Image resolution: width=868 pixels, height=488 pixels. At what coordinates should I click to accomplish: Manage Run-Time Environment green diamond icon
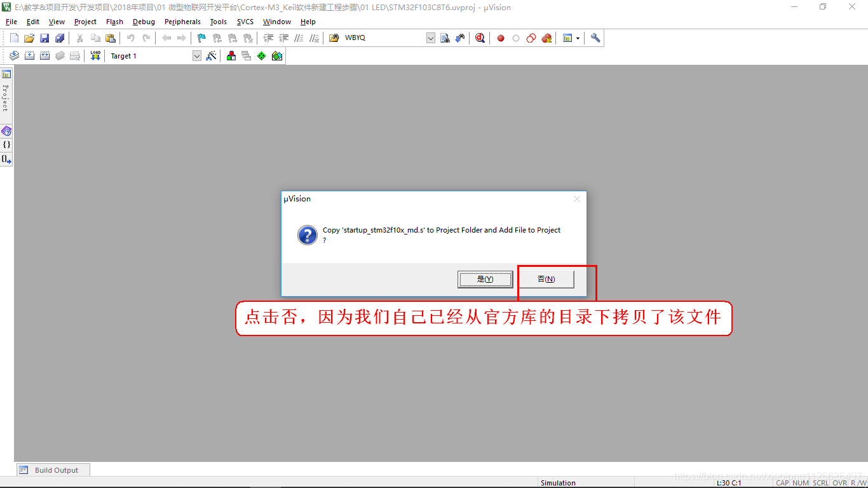click(262, 56)
